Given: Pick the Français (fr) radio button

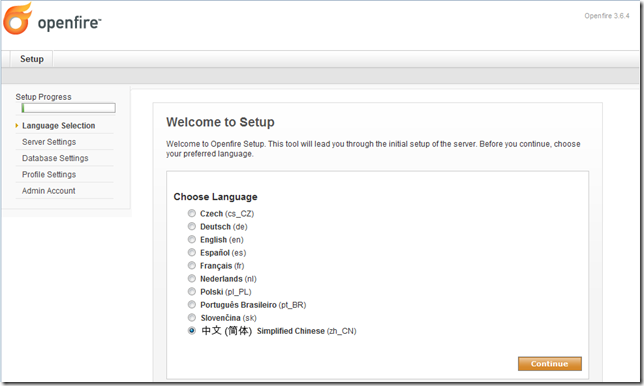Looking at the screenshot, I should (x=192, y=265).
